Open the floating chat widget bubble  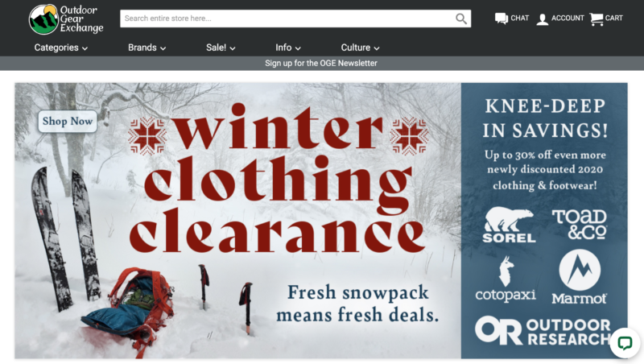coord(625,343)
